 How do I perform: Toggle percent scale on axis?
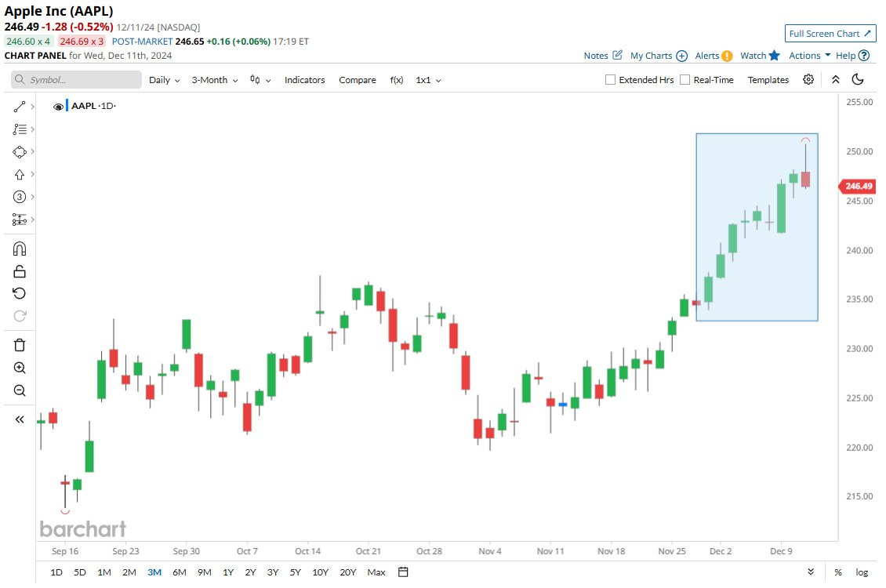[838, 572]
